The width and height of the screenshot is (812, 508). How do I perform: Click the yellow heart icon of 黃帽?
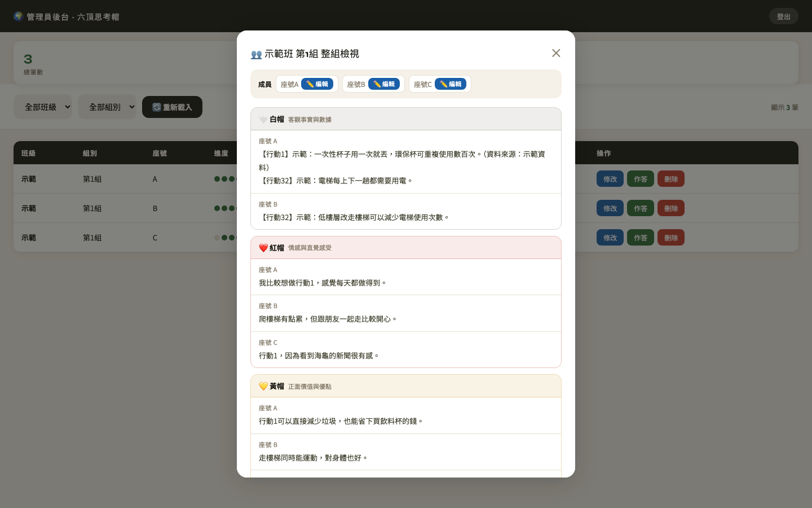263,387
